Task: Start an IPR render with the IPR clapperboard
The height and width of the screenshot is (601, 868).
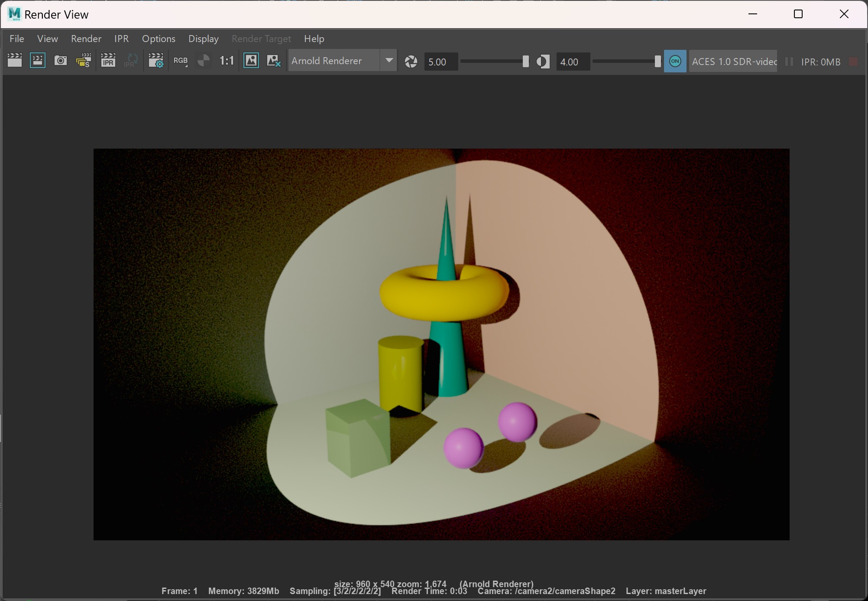Action: tap(108, 61)
